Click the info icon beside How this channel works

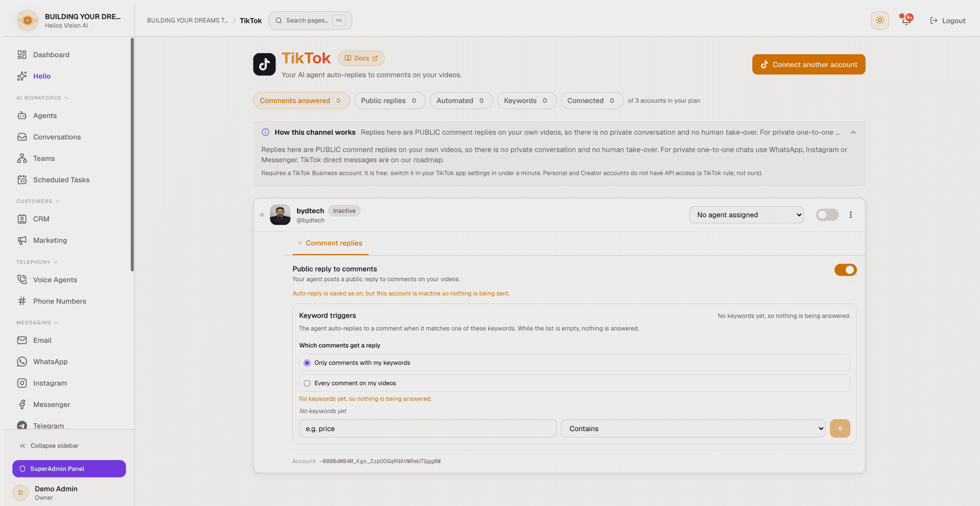pyautogui.click(x=265, y=133)
